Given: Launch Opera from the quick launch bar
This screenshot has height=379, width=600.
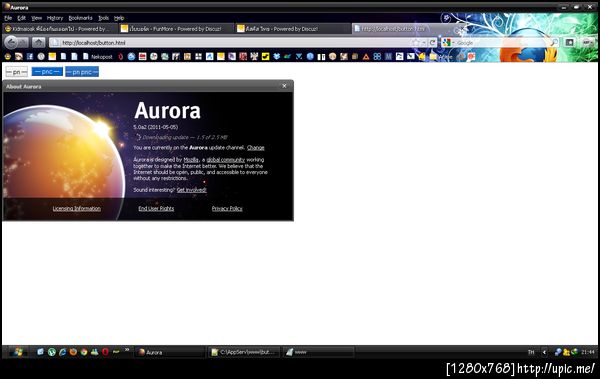Looking at the screenshot, I should (105, 352).
